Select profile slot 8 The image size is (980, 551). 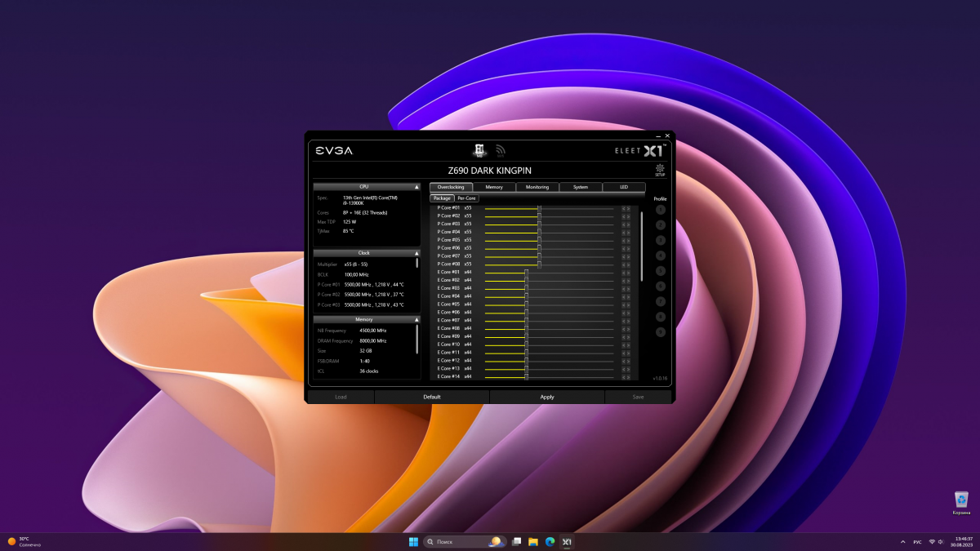661,317
